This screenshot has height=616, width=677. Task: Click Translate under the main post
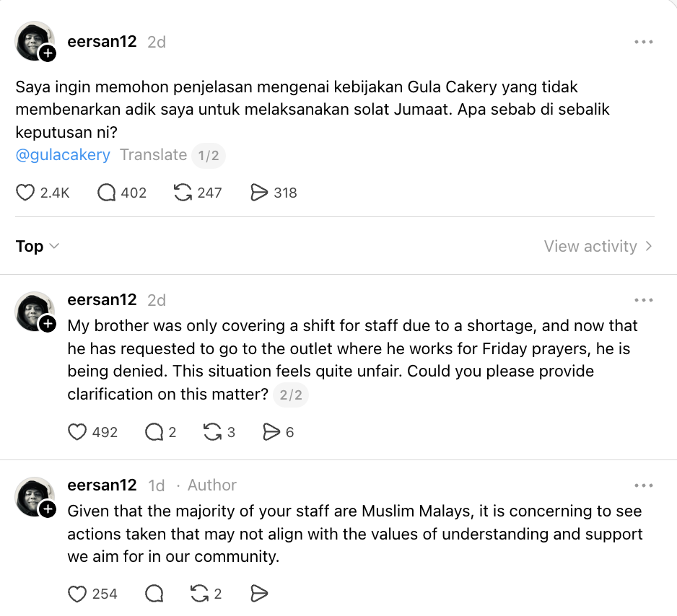point(153,155)
